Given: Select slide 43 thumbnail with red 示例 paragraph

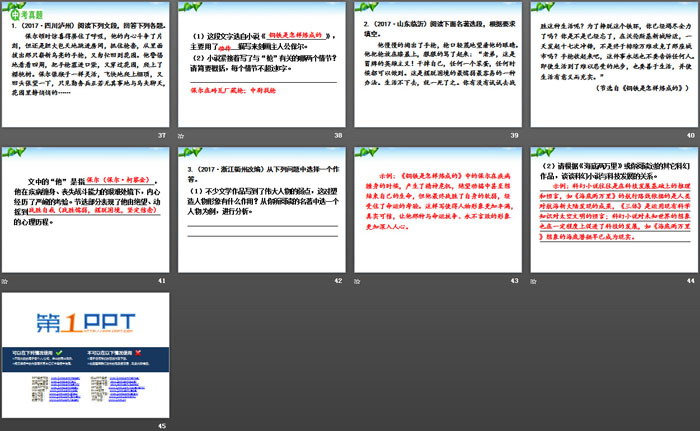Looking at the screenshot, I should [438, 210].
